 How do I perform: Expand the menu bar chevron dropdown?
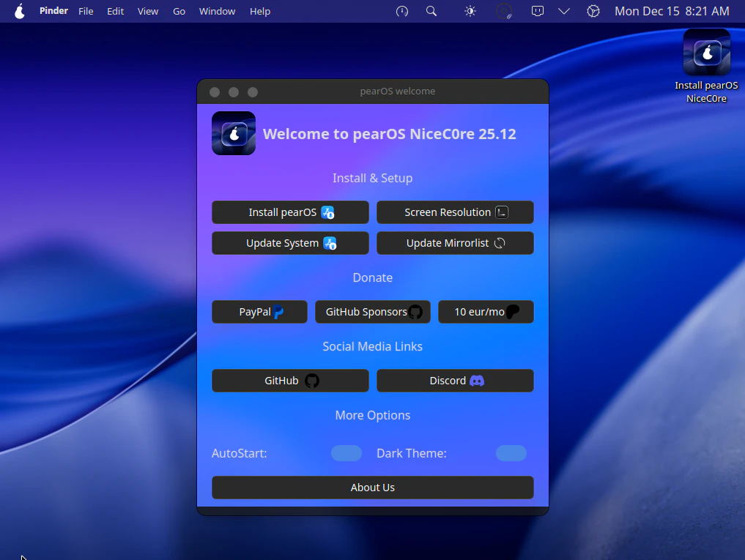coord(564,11)
